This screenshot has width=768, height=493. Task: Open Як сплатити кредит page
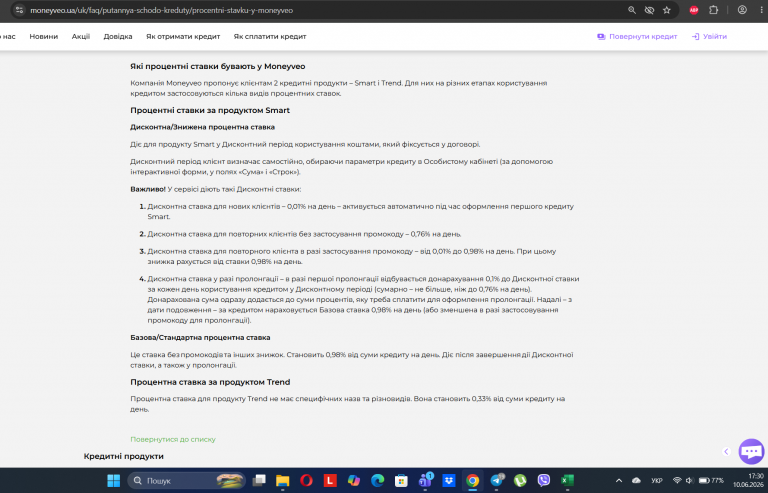(270, 36)
